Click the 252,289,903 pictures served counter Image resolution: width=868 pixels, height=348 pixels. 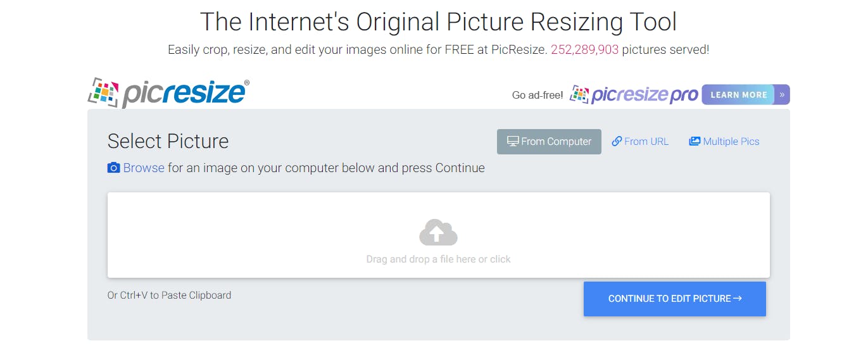pyautogui.click(x=584, y=49)
